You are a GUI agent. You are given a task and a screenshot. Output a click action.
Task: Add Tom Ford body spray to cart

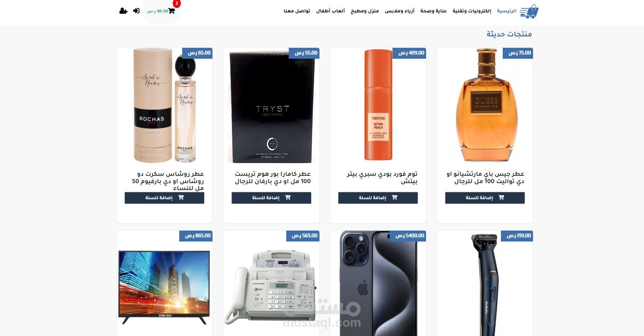coord(378,198)
